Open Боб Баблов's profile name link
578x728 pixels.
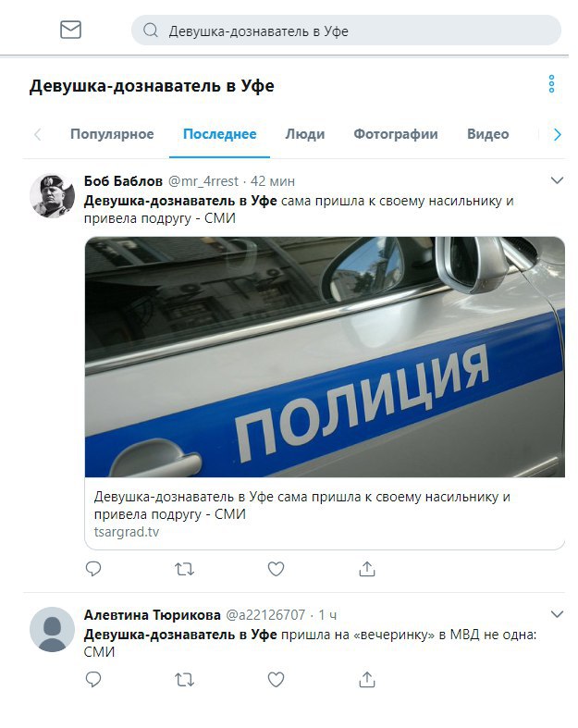tap(123, 180)
